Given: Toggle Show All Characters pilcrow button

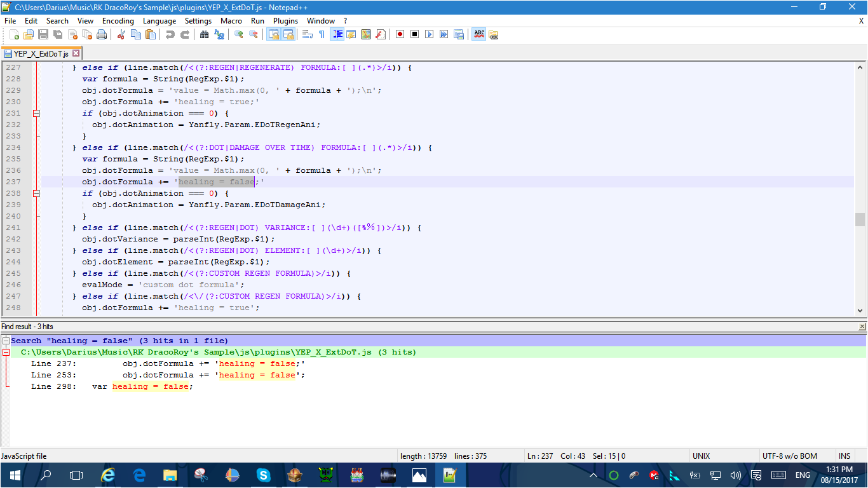Looking at the screenshot, I should click(x=322, y=34).
